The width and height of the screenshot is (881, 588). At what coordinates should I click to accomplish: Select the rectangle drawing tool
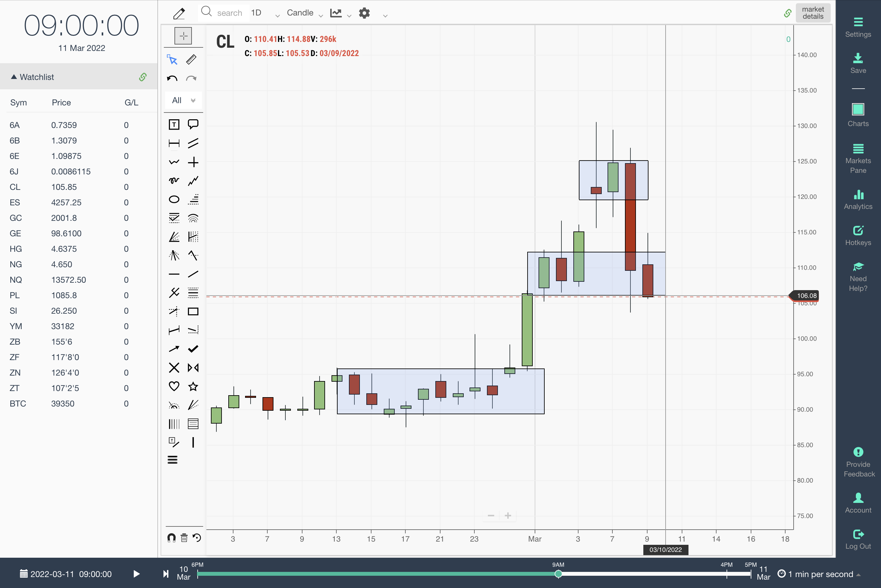point(193,311)
